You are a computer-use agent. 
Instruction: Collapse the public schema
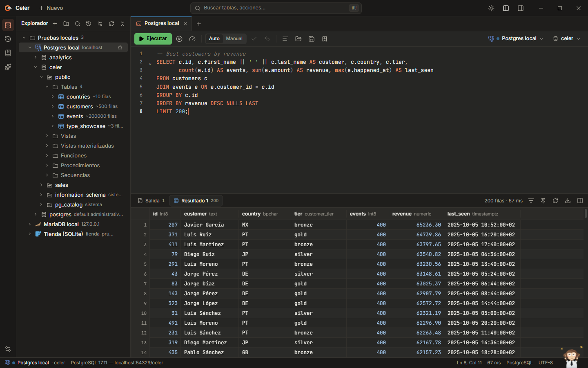pos(41,77)
